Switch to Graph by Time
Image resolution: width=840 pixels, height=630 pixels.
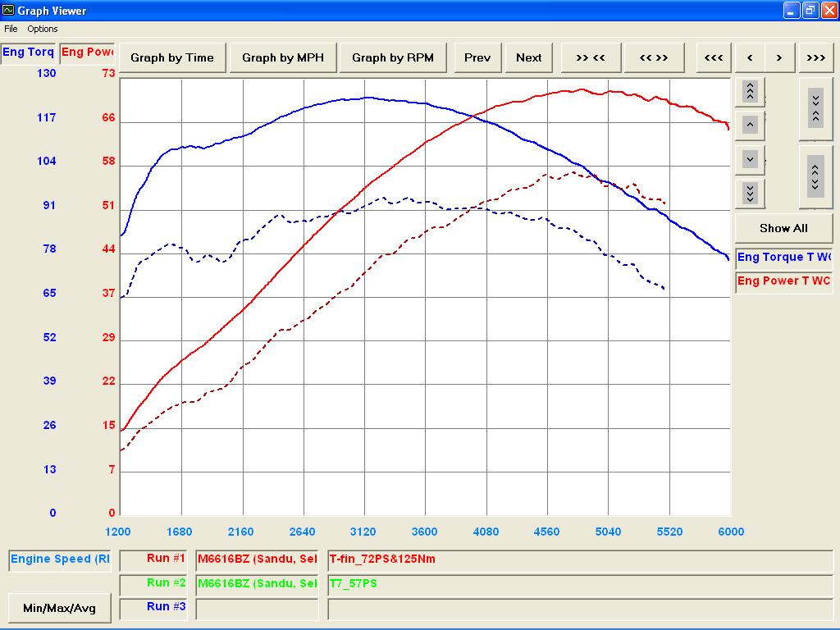pyautogui.click(x=172, y=57)
